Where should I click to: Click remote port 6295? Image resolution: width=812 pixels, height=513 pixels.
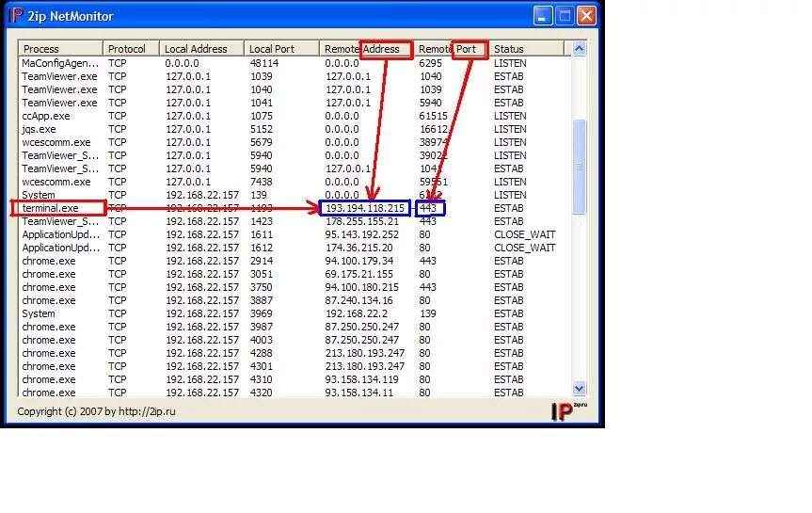point(430,63)
